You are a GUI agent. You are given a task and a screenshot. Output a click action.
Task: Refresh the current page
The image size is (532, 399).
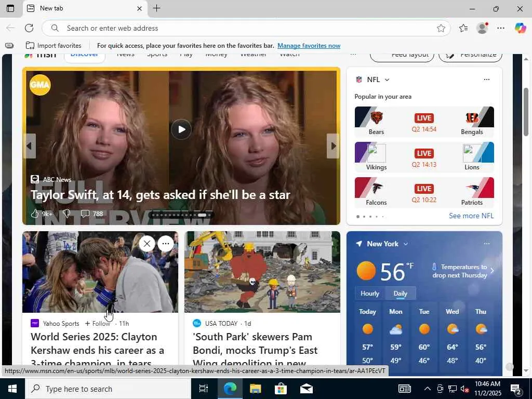pos(29,28)
